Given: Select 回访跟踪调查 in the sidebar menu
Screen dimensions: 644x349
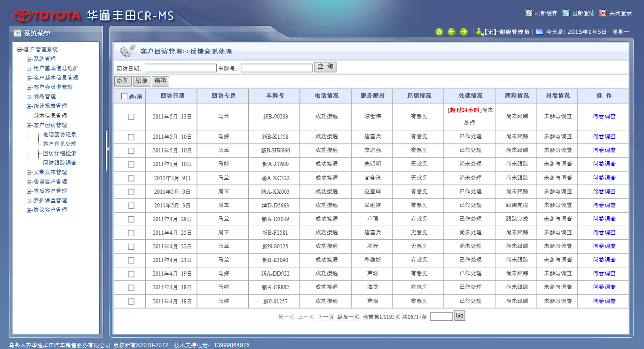Looking at the screenshot, I should click(x=60, y=163).
